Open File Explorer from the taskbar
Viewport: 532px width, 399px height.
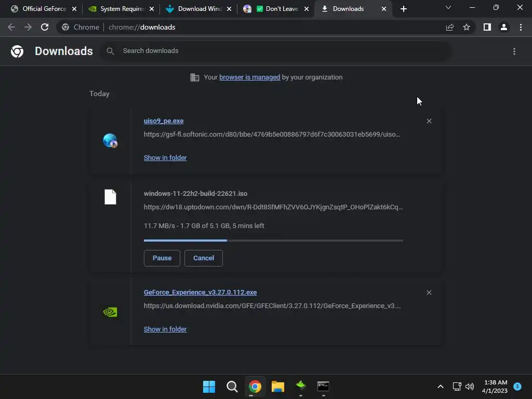(x=277, y=387)
